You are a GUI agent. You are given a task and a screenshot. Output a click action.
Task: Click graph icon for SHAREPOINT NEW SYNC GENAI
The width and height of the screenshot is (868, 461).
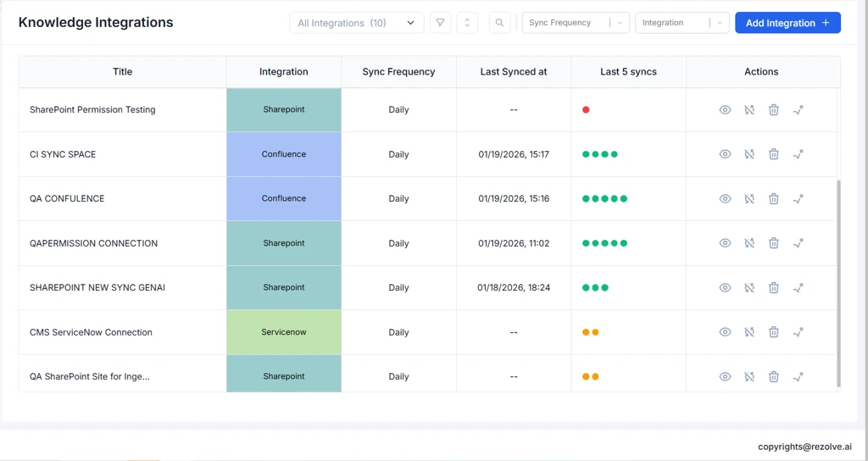point(798,288)
